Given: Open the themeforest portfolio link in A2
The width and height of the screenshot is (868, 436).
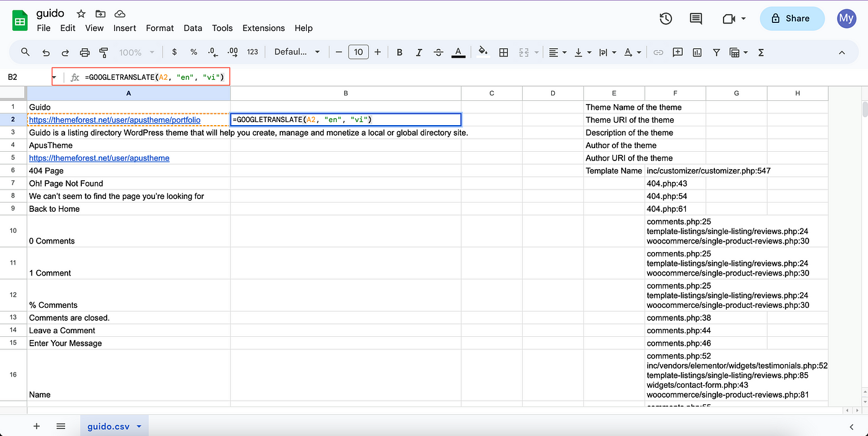Looking at the screenshot, I should point(115,120).
